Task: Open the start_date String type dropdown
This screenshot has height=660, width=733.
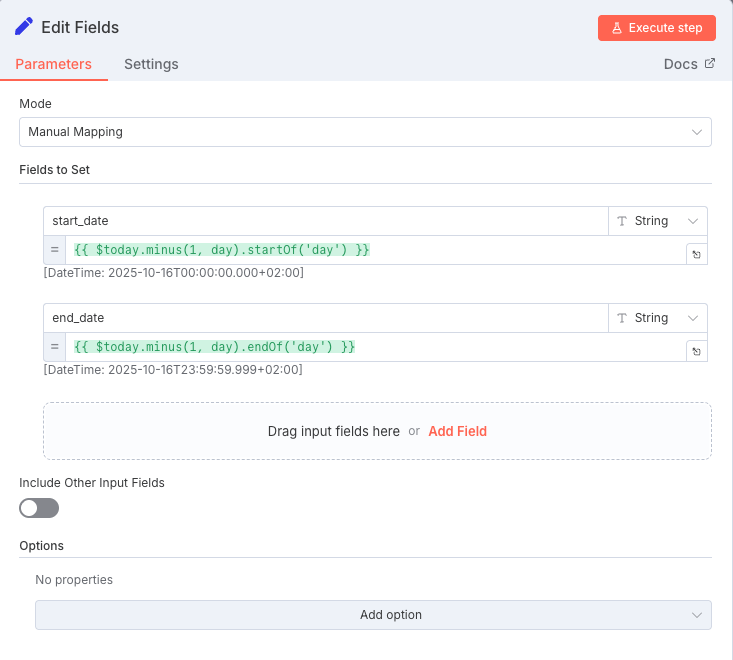Action: [657, 221]
